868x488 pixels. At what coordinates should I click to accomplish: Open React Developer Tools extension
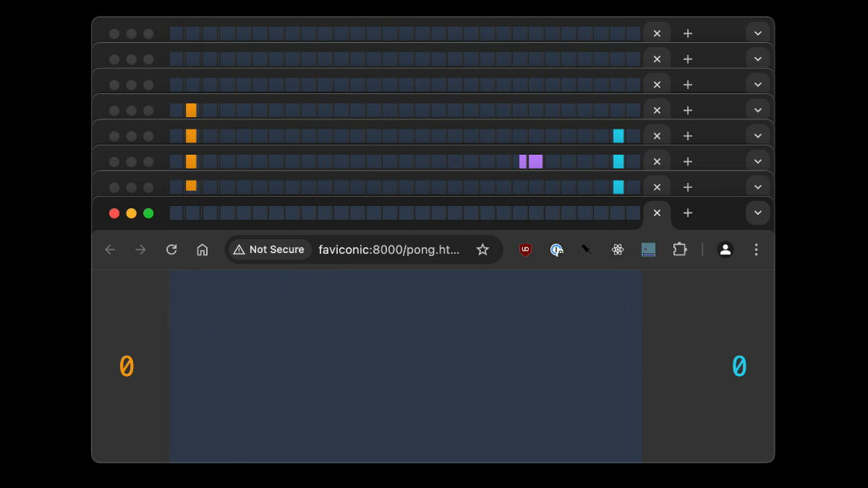pos(617,249)
